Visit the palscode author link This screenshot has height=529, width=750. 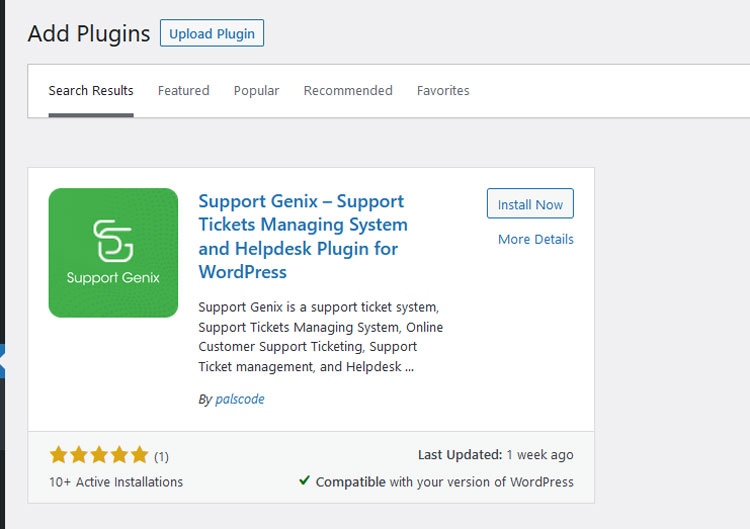tap(240, 399)
